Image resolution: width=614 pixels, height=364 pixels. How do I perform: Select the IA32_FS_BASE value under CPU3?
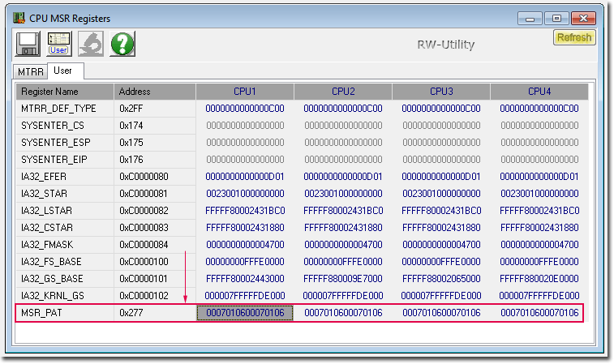[x=441, y=262]
